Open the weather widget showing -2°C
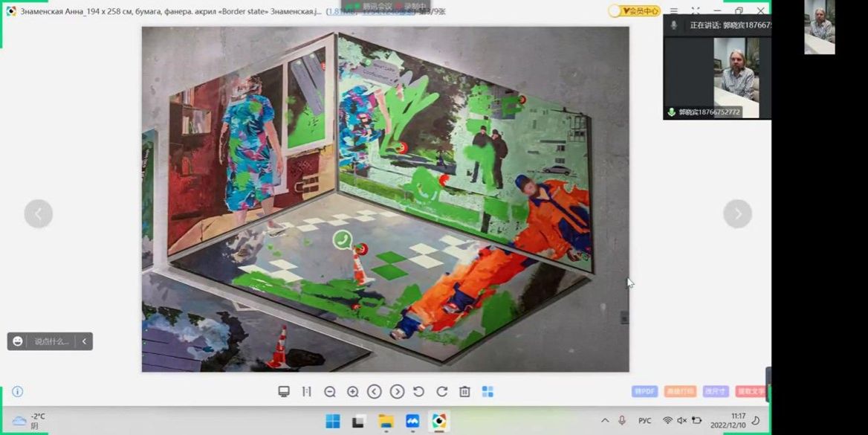This screenshot has width=868, height=435. coord(29,421)
